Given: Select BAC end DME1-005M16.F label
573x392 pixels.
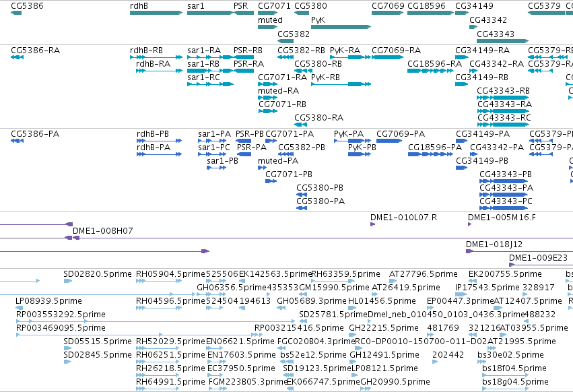Looking at the screenshot, I should 502,217.
